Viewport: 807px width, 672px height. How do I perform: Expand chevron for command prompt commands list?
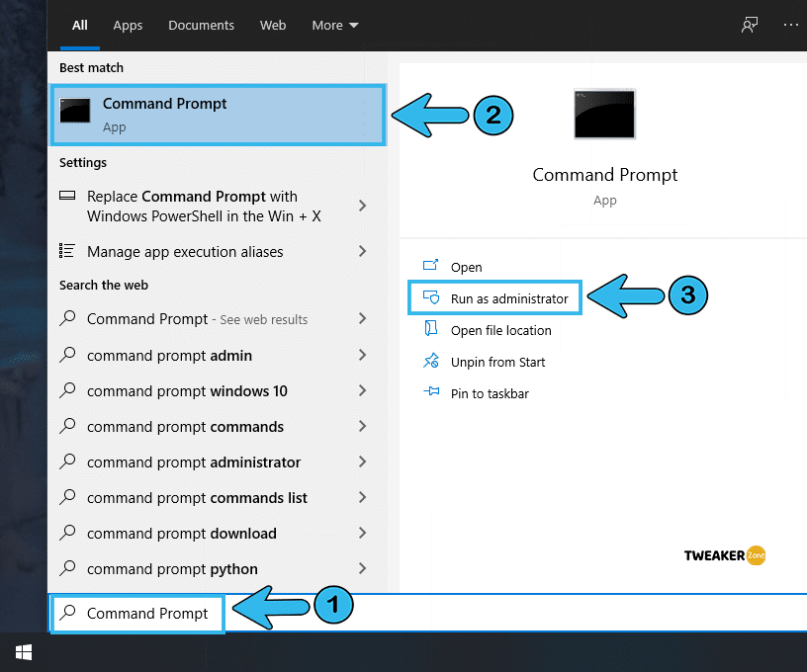[362, 497]
